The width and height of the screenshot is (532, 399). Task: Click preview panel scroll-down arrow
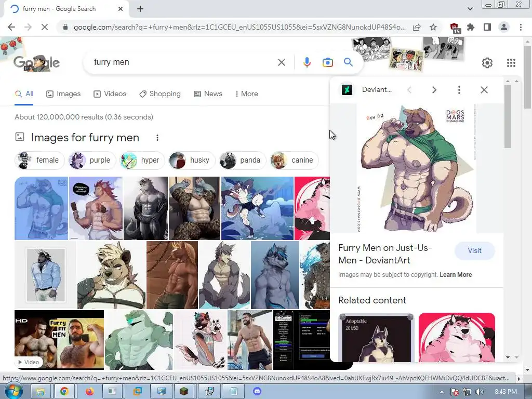508,357
